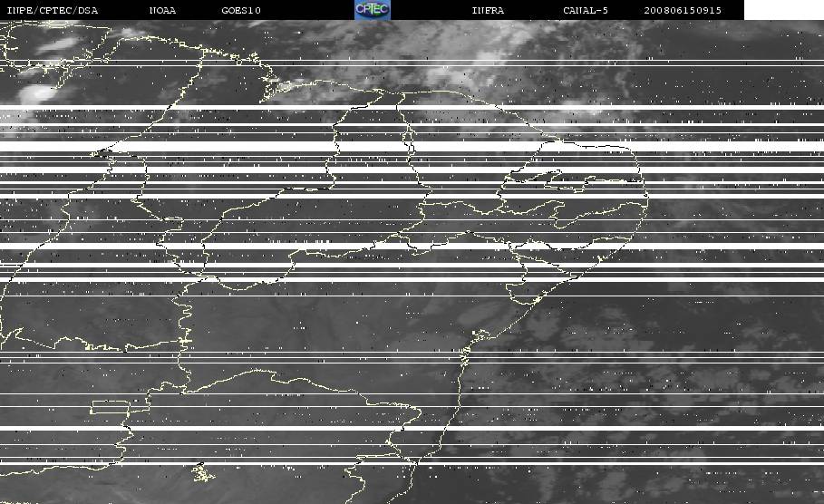This screenshot has width=824, height=504.
Task: Click the blank white box beside timestamp
Action: [784, 9]
